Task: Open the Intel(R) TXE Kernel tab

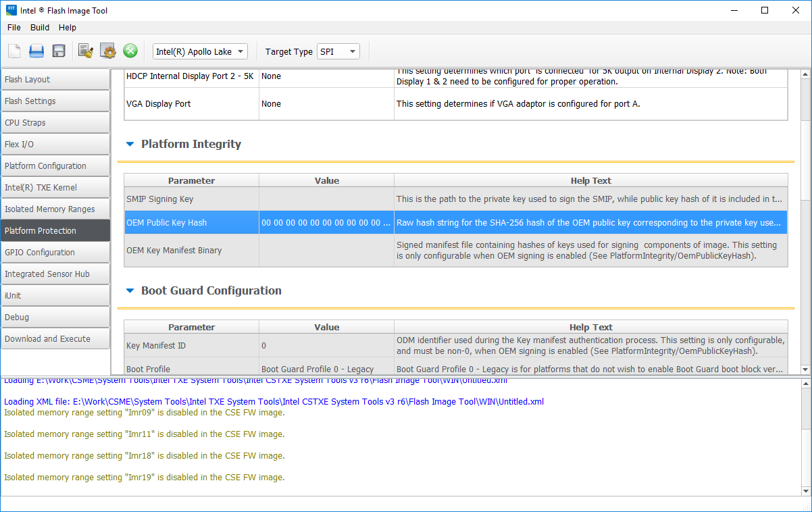Action: 55,188
